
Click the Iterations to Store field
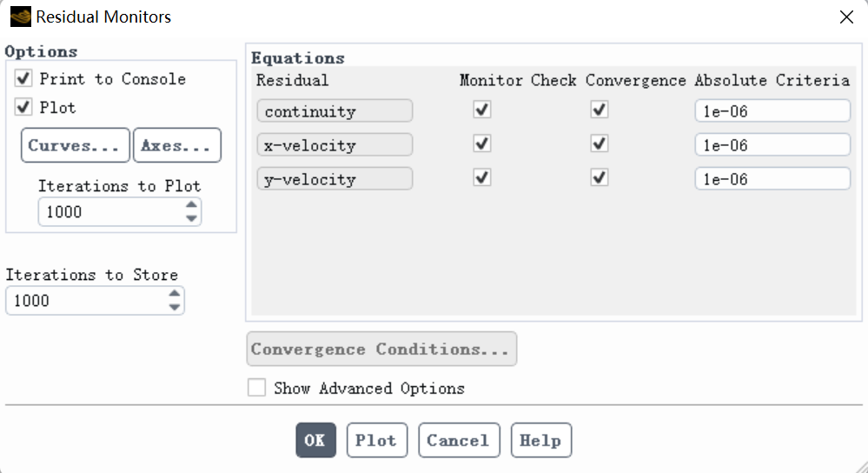85,301
